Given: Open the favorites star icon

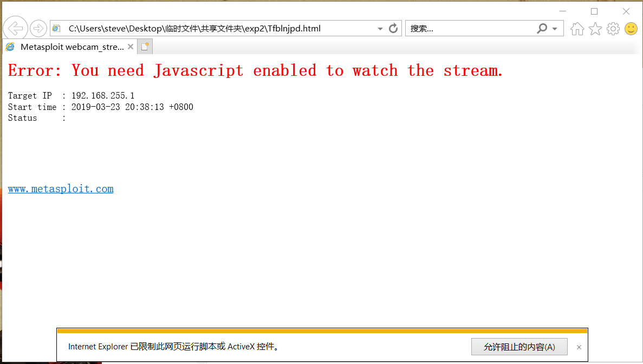Looking at the screenshot, I should [x=595, y=29].
